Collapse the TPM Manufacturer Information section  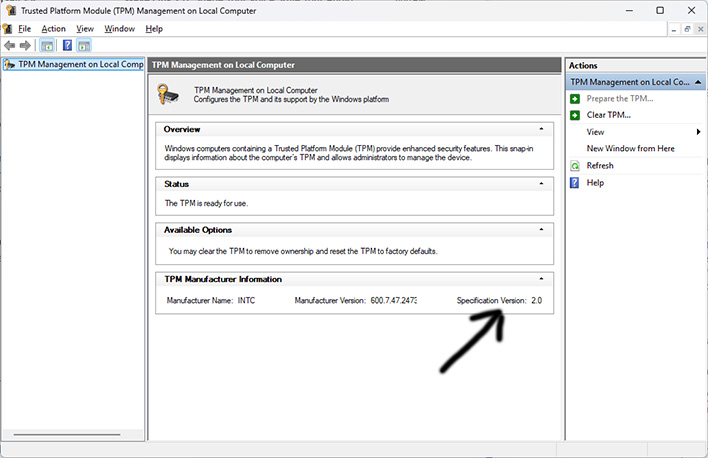pyautogui.click(x=541, y=279)
